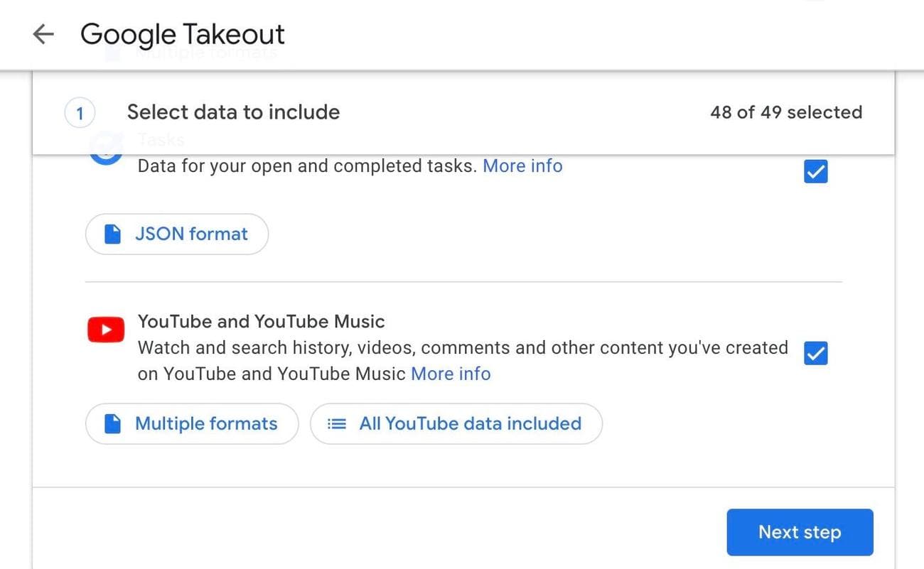Click the Google Takeout title
Screen dimensions: 924x569
click(x=182, y=34)
